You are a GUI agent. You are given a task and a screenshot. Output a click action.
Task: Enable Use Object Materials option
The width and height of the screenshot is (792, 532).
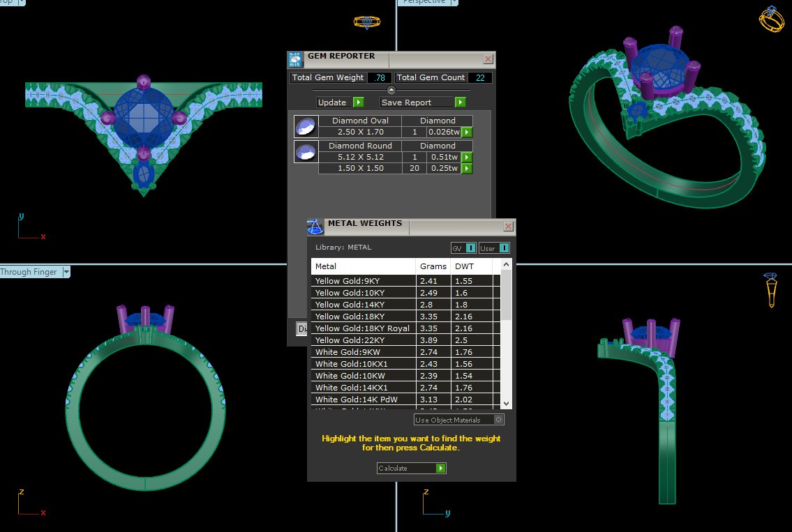click(x=498, y=420)
